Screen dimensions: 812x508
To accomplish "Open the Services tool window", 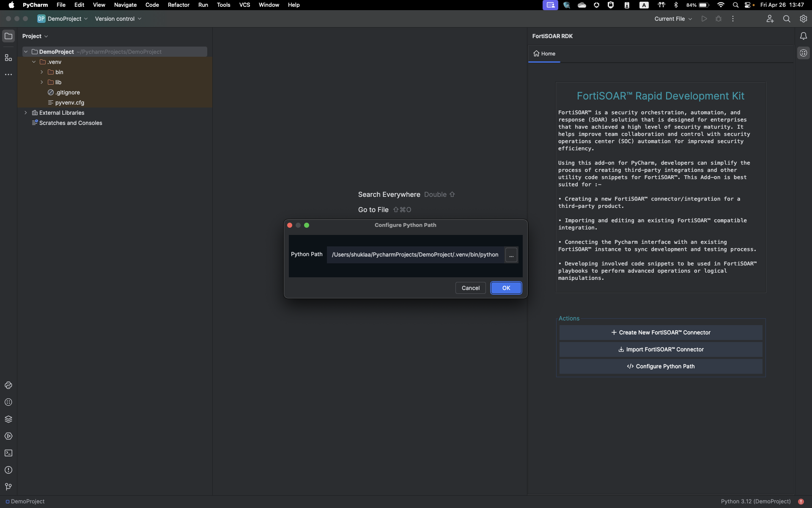I will 8,436.
